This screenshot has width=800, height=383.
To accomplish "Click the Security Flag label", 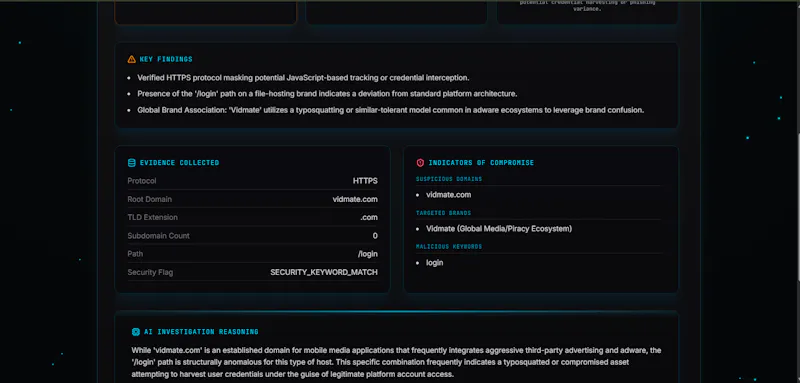I will tap(150, 272).
